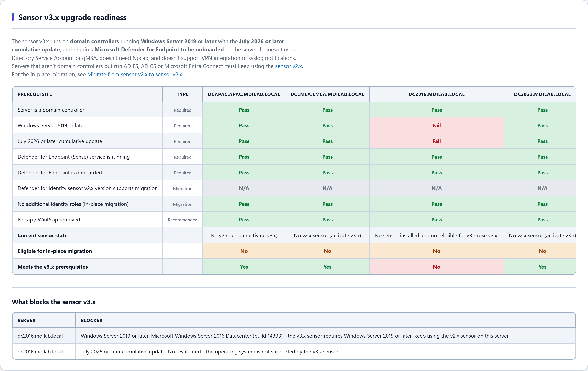Click Fail cell for July 2026 update row
Screen dimensions: 588x371
point(437,141)
